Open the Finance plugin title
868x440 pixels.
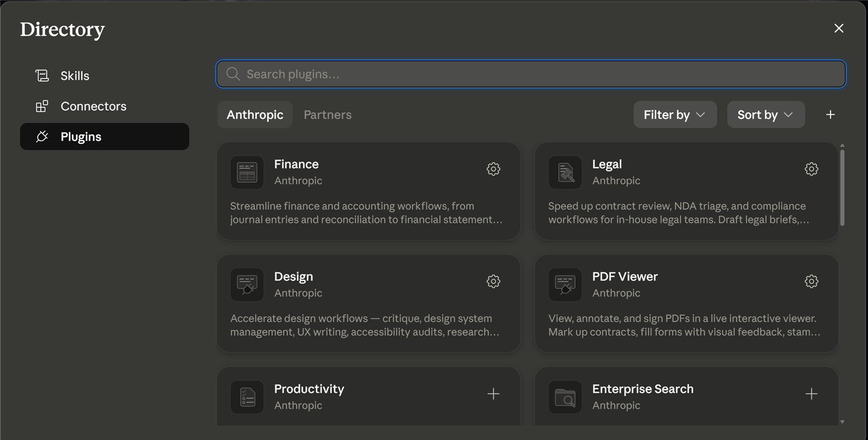[296, 164]
